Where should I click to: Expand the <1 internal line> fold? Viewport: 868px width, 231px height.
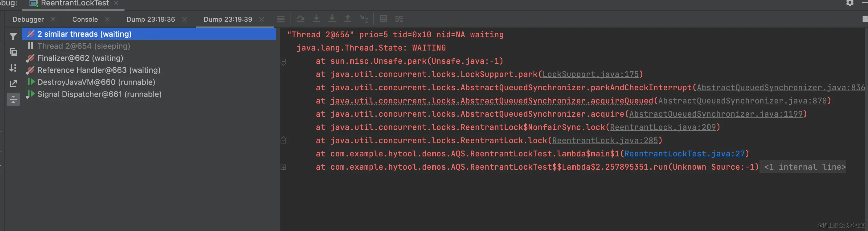click(x=805, y=167)
